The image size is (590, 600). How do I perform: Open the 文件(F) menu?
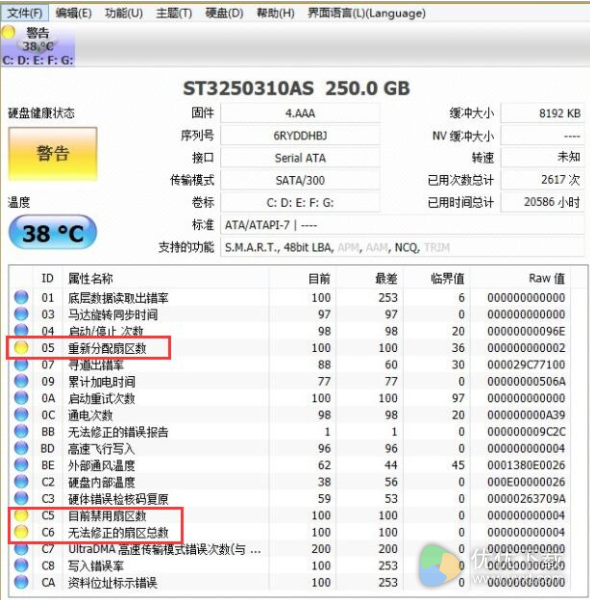click(25, 13)
